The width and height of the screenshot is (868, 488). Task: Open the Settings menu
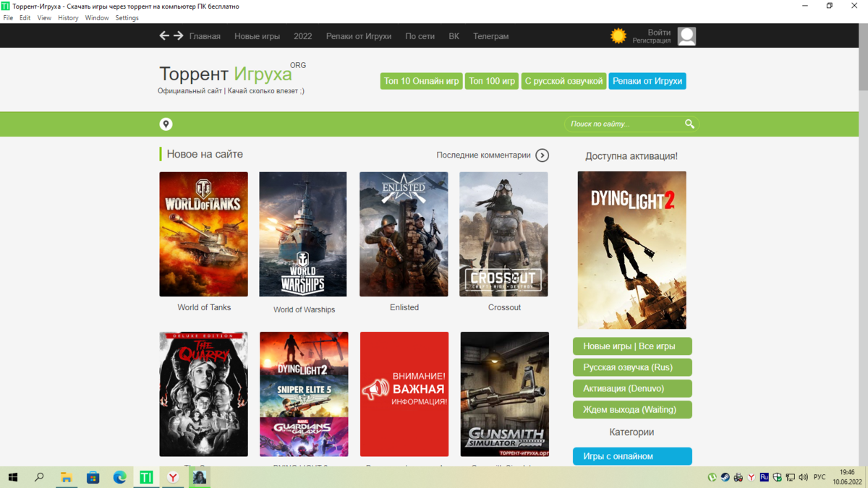click(x=127, y=17)
